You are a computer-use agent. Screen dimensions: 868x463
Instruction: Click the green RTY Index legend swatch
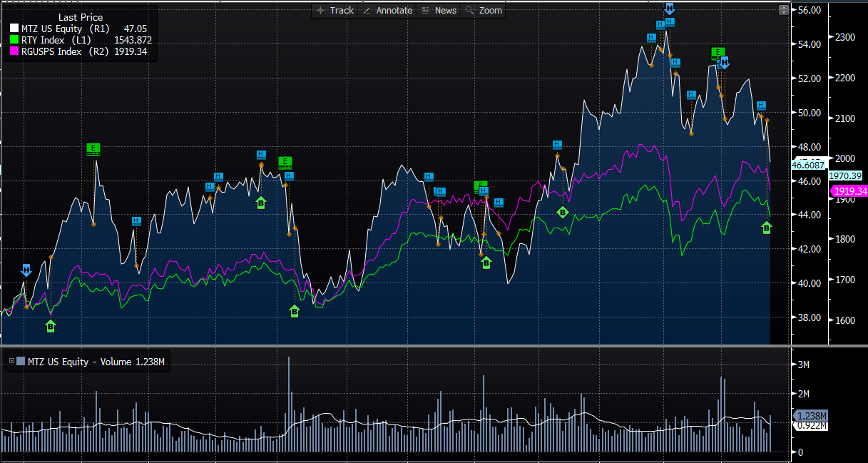(x=14, y=40)
